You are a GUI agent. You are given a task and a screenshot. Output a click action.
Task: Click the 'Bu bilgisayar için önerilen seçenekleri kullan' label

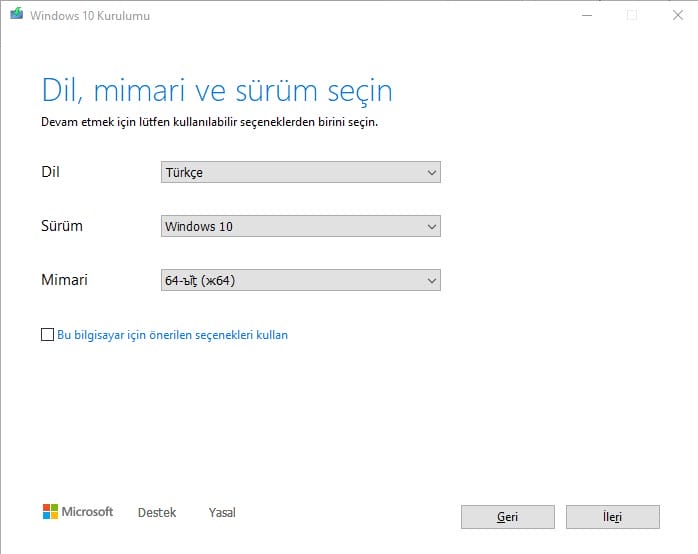(x=172, y=336)
